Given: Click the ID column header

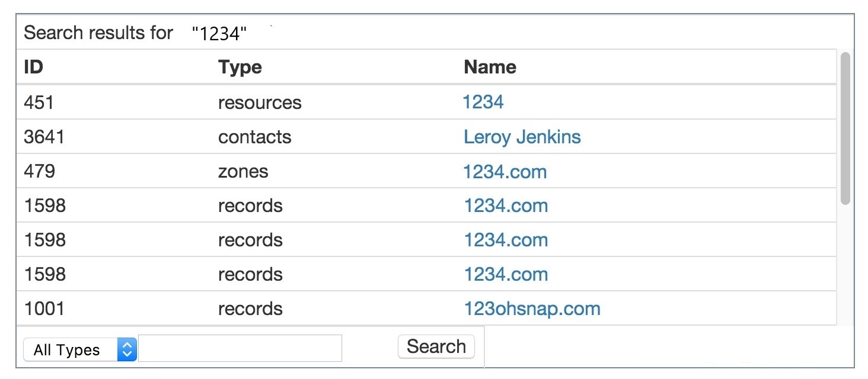Looking at the screenshot, I should tap(34, 67).
